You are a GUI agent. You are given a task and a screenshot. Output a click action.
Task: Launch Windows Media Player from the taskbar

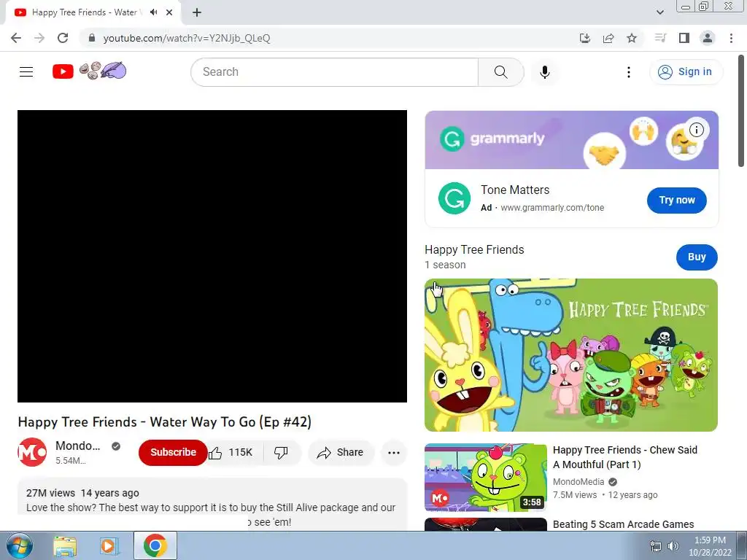pos(109,545)
